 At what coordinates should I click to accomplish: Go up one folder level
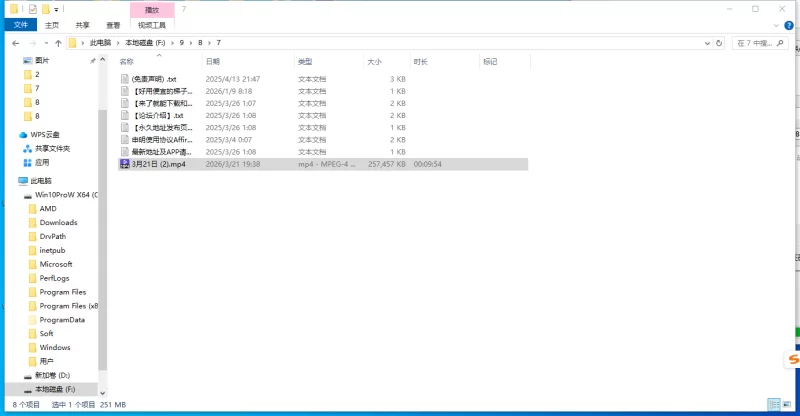59,43
